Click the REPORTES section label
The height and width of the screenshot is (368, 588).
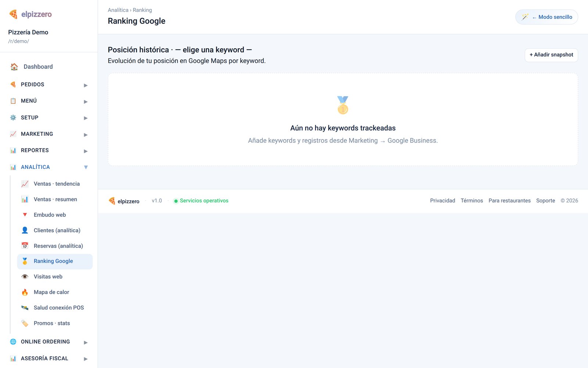(35, 150)
